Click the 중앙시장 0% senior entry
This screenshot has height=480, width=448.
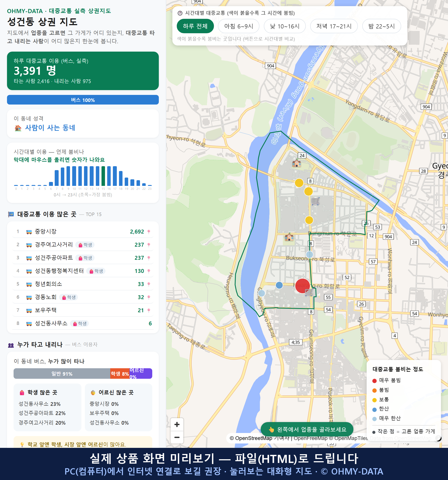pyautogui.click(x=104, y=404)
